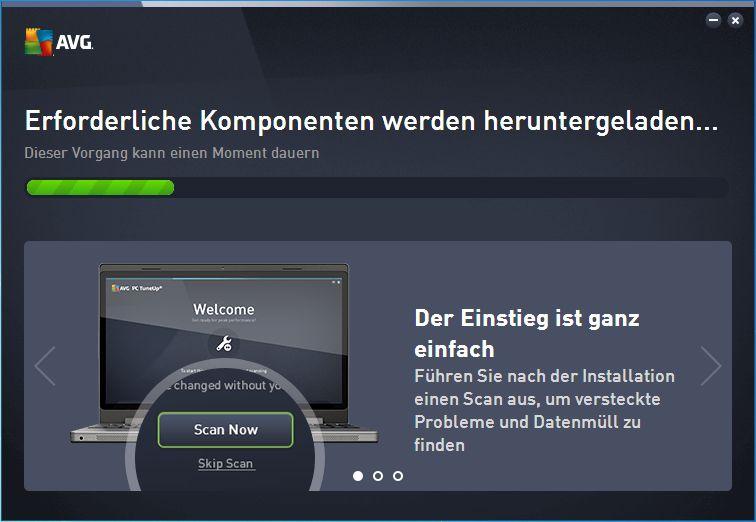Viewport: 756px width, 522px height.
Task: Click the laptop TuneUp preview image
Action: tap(224, 376)
